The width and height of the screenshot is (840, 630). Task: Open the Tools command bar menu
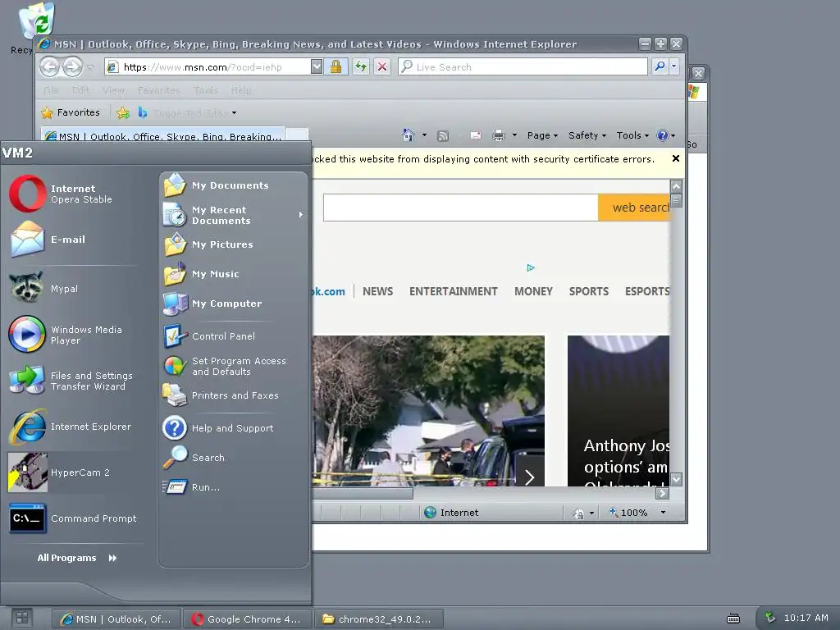point(632,135)
